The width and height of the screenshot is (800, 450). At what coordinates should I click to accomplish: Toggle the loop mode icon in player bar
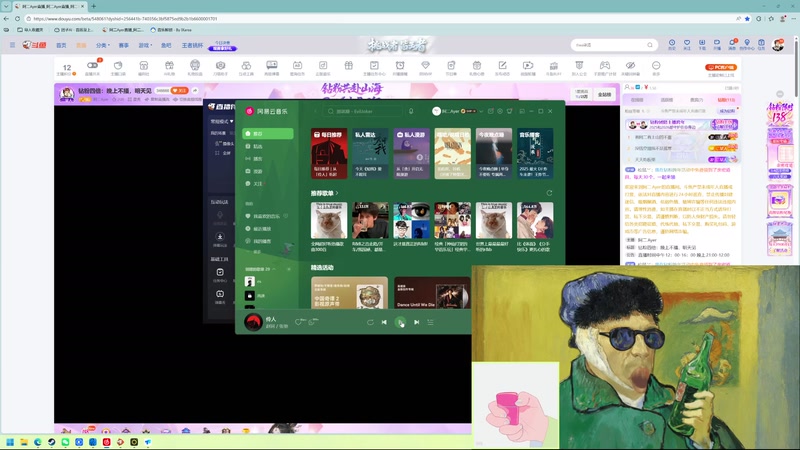pyautogui.click(x=370, y=322)
